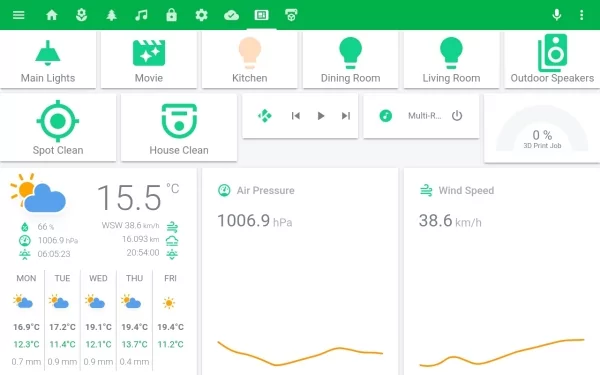Toggle the Outdoor Speakers

(x=552, y=59)
